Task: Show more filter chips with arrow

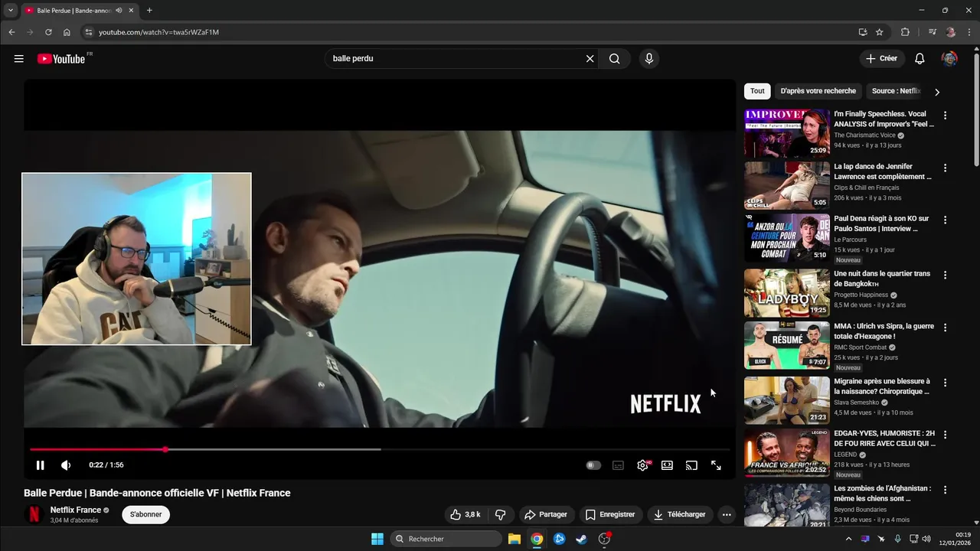Action: (x=937, y=92)
